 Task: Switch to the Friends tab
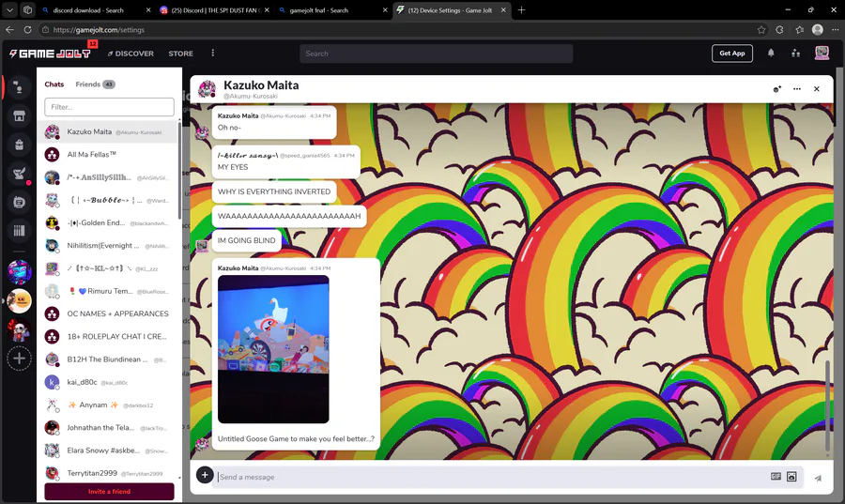point(95,84)
